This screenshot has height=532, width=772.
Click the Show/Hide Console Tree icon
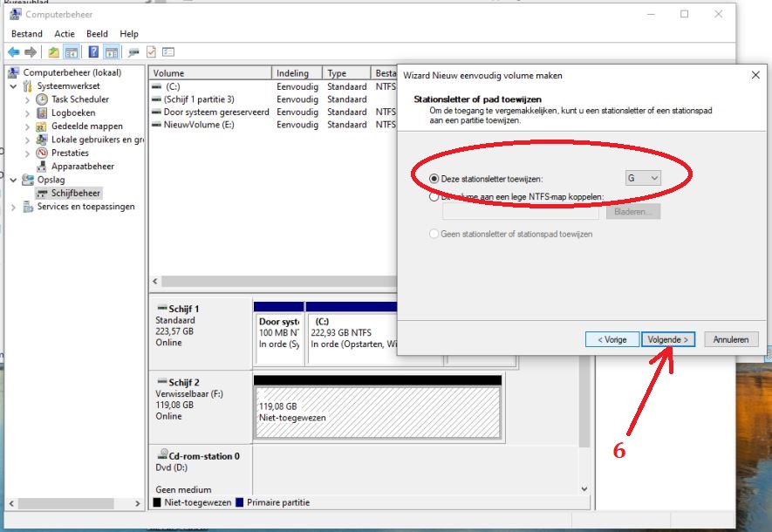72,52
